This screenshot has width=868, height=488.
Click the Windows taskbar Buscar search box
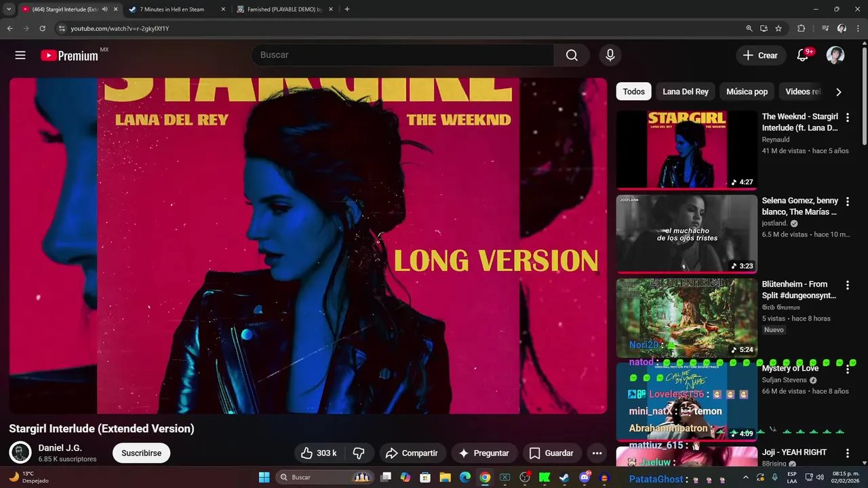[325, 478]
